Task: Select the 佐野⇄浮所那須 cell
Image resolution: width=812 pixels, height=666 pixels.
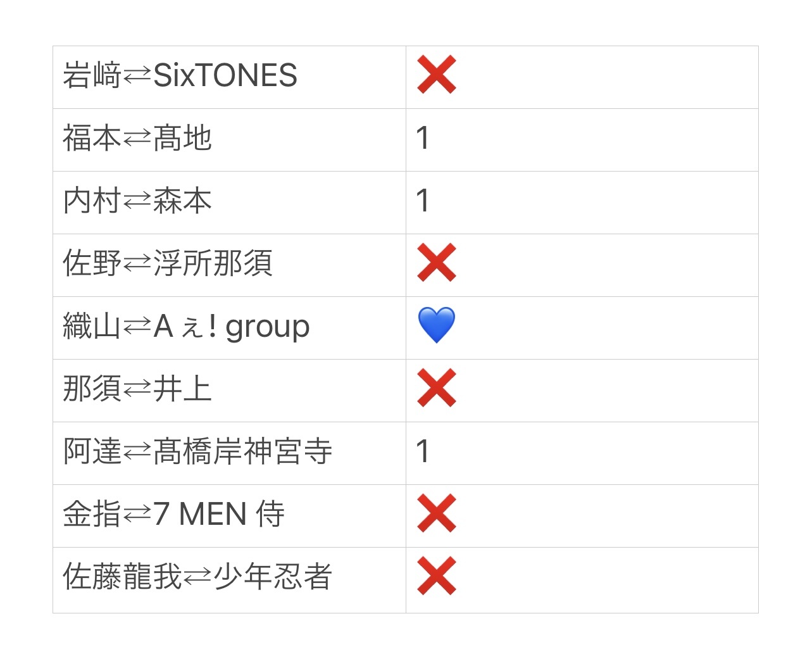Action: (229, 265)
